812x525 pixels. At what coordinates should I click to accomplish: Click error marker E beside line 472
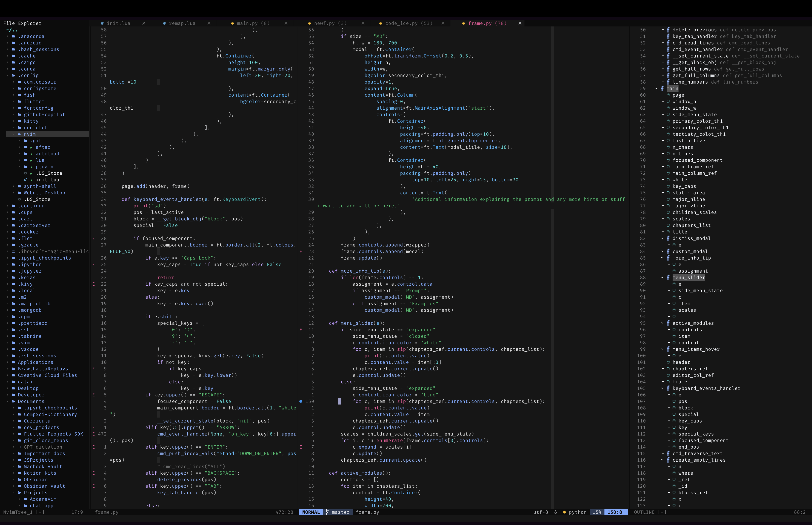coord(93,434)
